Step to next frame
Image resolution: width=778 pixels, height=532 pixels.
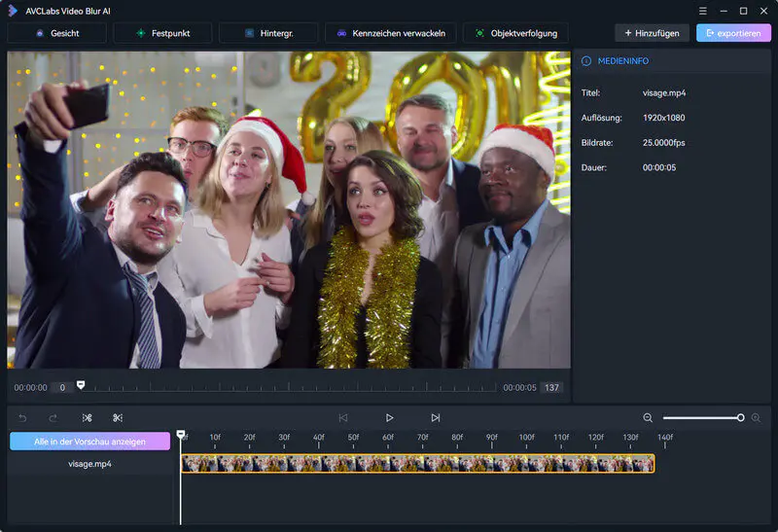(435, 418)
